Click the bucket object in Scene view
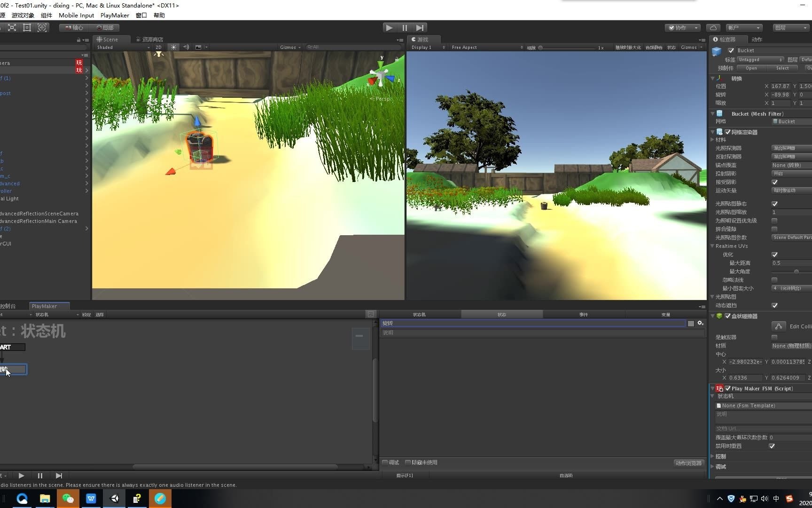Screen dimensions: 812x508 pyautogui.click(x=200, y=147)
